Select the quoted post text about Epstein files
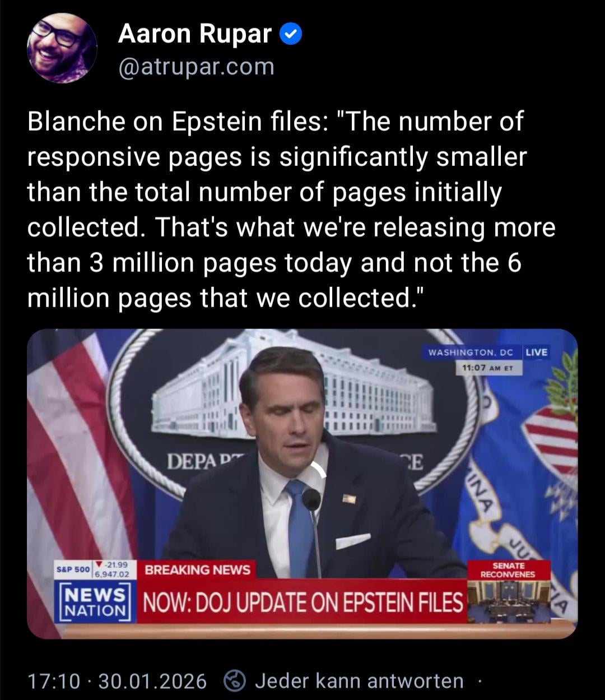Image resolution: width=605 pixels, height=700 pixels. pyautogui.click(x=291, y=210)
